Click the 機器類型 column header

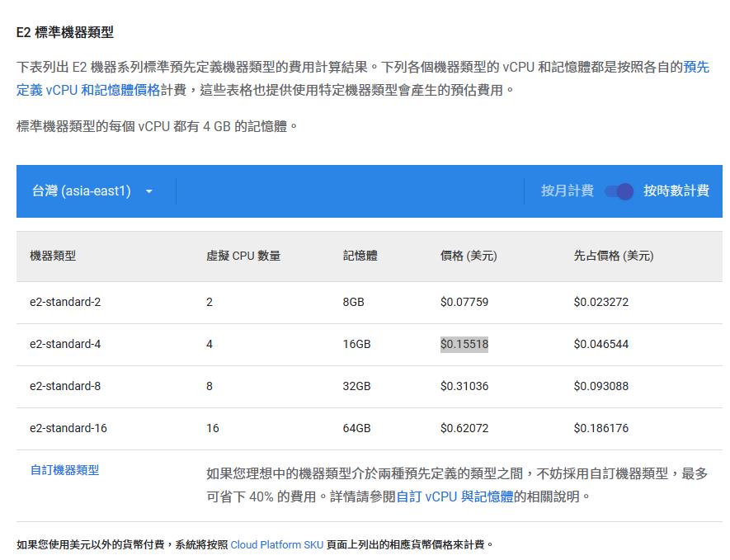(53, 256)
